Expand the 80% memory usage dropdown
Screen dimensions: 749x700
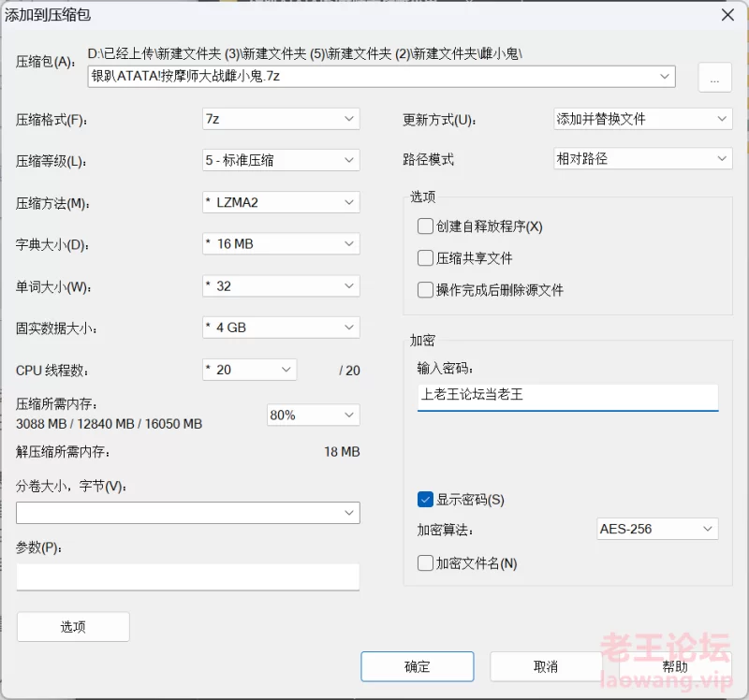click(x=313, y=415)
